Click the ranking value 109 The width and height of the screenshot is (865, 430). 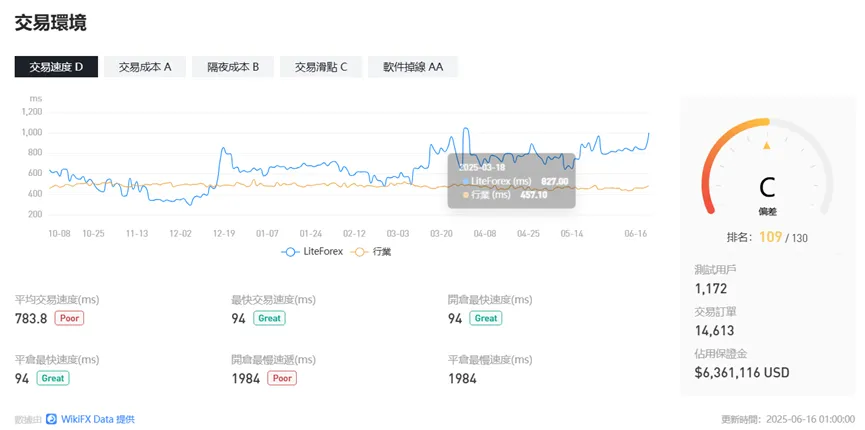tap(770, 237)
